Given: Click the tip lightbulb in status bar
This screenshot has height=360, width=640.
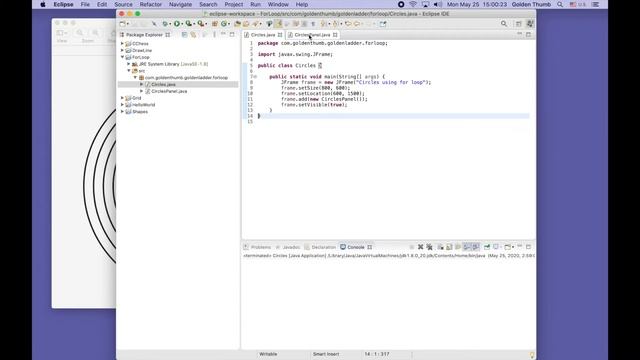Looking at the screenshot, I should pos(532,355).
